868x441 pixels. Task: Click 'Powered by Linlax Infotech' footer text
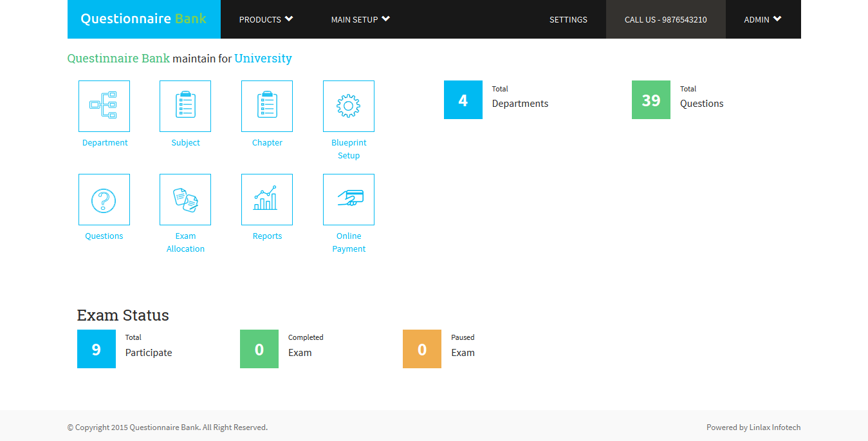[x=753, y=427]
